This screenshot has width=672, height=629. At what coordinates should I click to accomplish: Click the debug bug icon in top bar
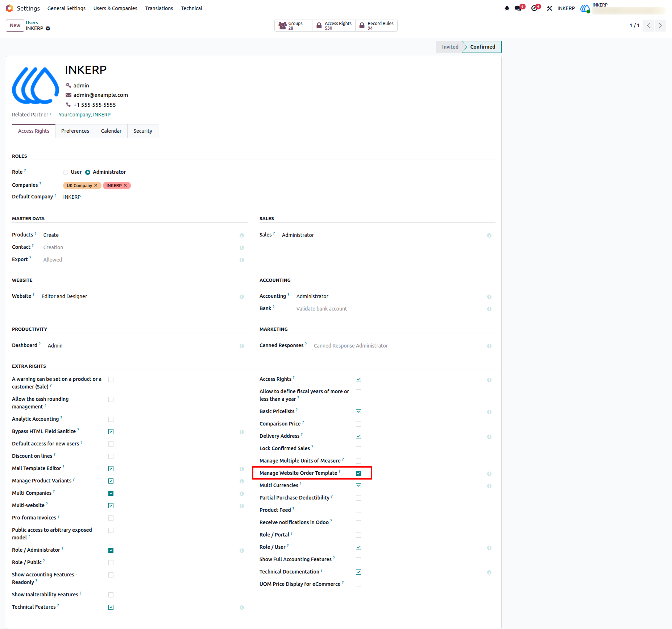507,8
